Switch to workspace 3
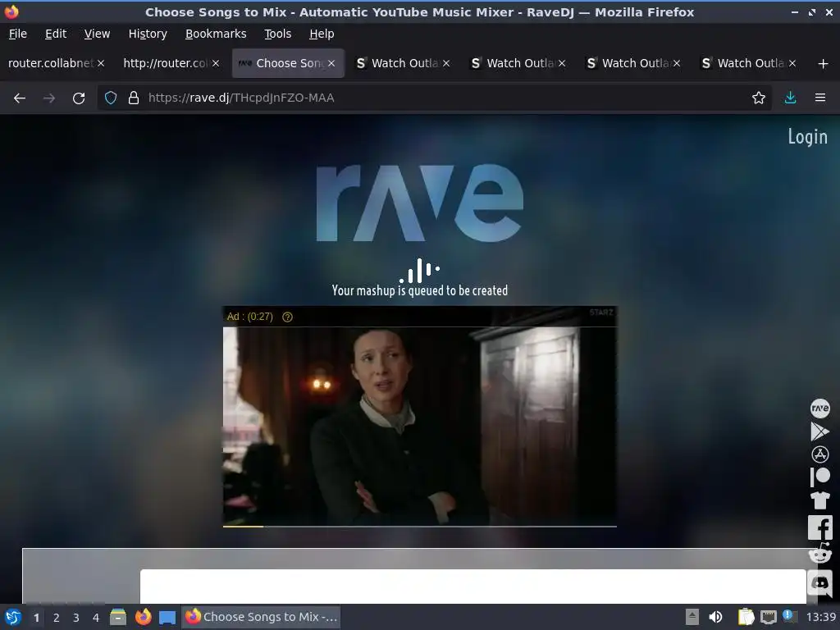This screenshot has width=840, height=630. tap(76, 618)
